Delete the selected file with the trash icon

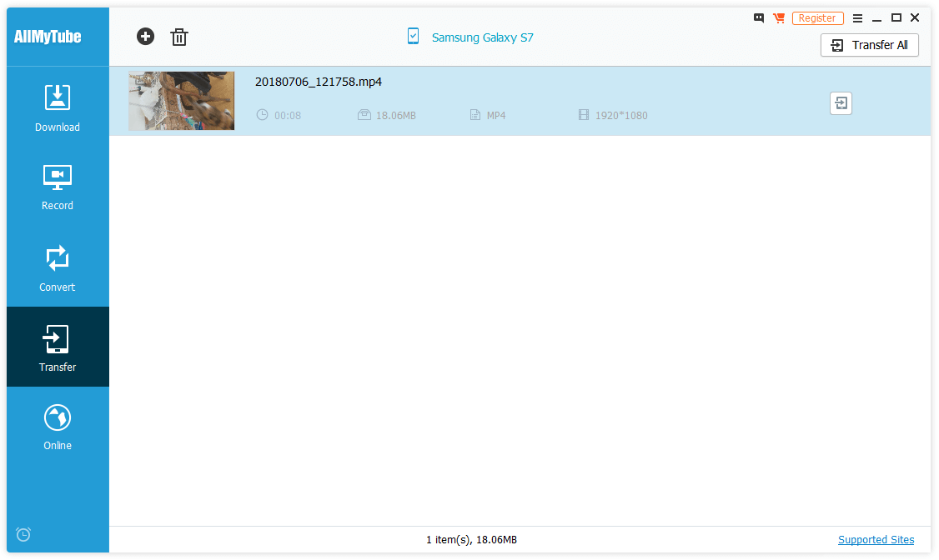[x=179, y=37]
